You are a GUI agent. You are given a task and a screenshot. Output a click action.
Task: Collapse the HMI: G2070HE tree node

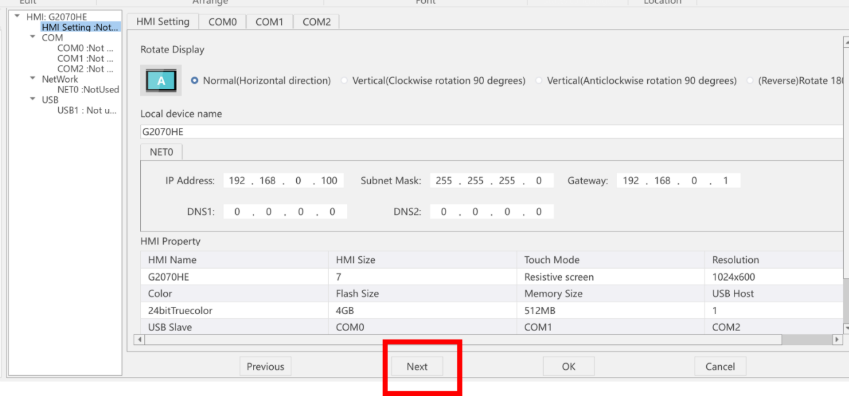pyautogui.click(x=17, y=16)
